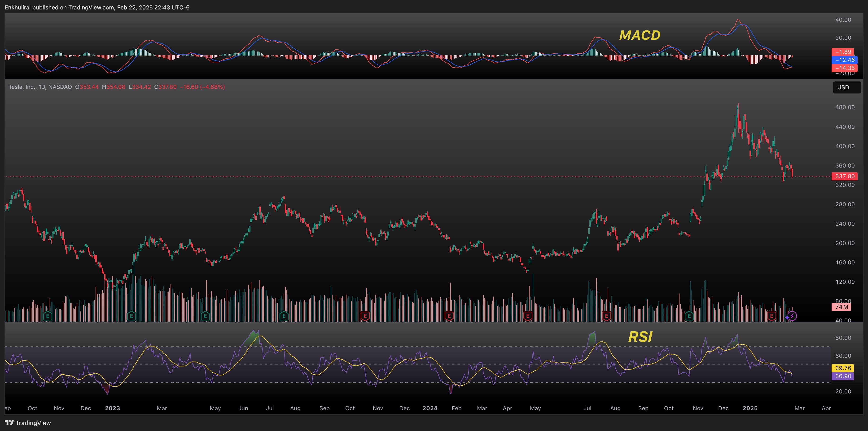Click the yellow 39.76 RSI average label
Image resolution: width=868 pixels, height=431 pixels.
pos(843,368)
